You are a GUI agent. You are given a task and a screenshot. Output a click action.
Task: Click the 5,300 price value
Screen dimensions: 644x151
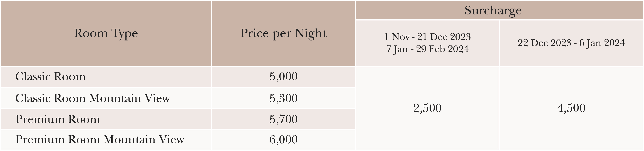[x=284, y=98]
